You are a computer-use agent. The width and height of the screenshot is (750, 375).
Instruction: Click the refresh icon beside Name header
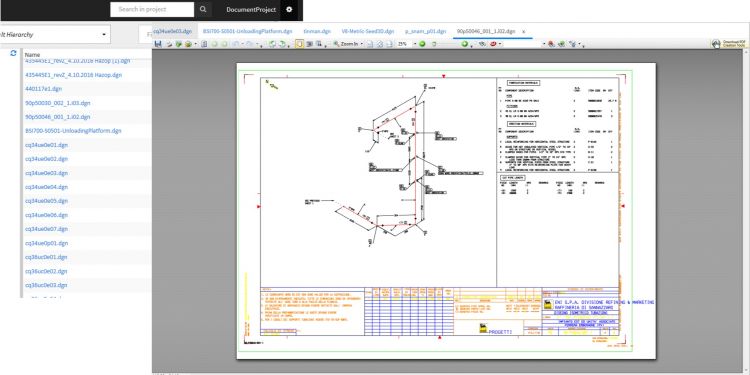(13, 54)
